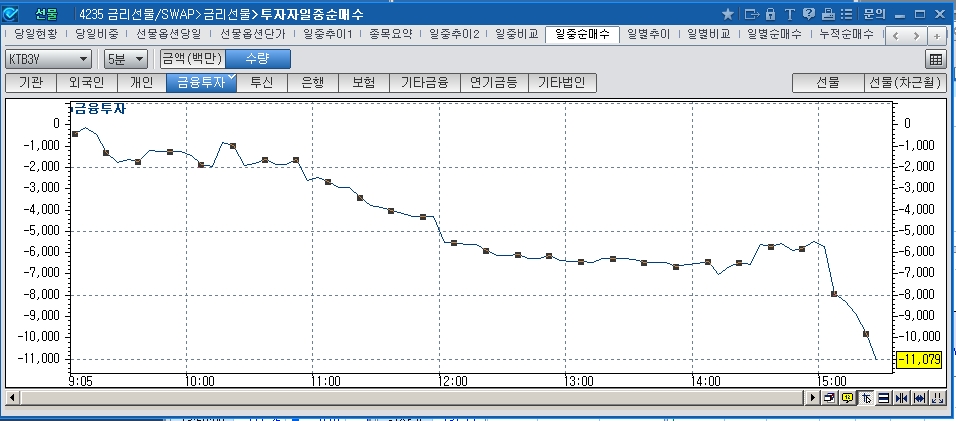Toggle the yellow data tooltip icon
Screen dimensions: 956x421
[x=847, y=398]
